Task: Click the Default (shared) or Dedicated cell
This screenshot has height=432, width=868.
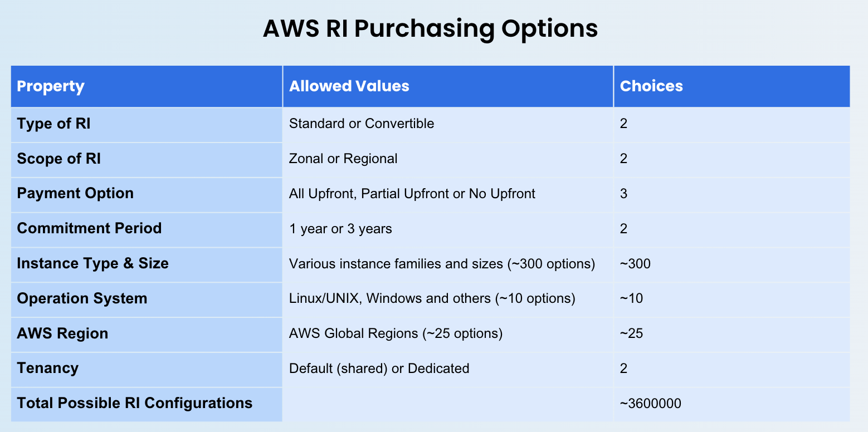Action: coord(448,369)
